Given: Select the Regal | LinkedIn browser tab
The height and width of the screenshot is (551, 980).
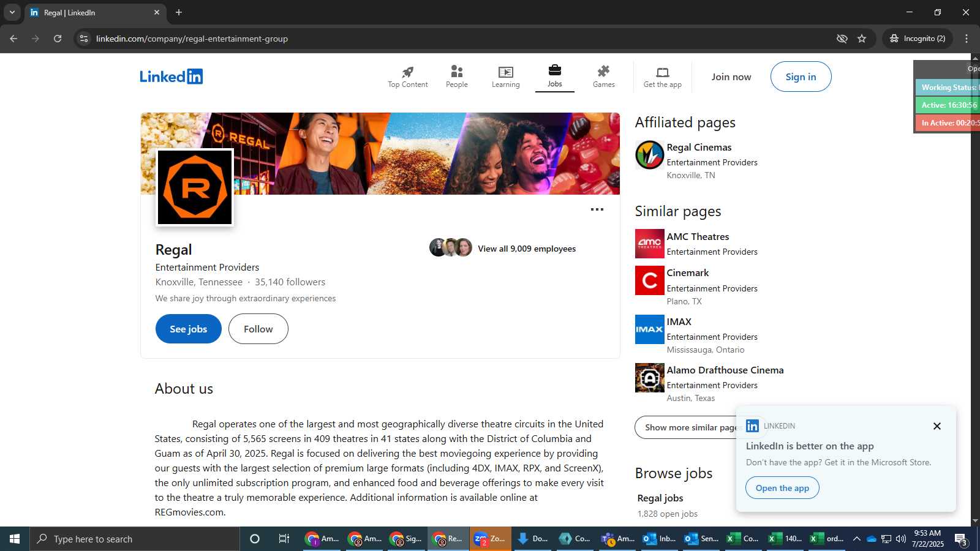Looking at the screenshot, I should tap(94, 12).
